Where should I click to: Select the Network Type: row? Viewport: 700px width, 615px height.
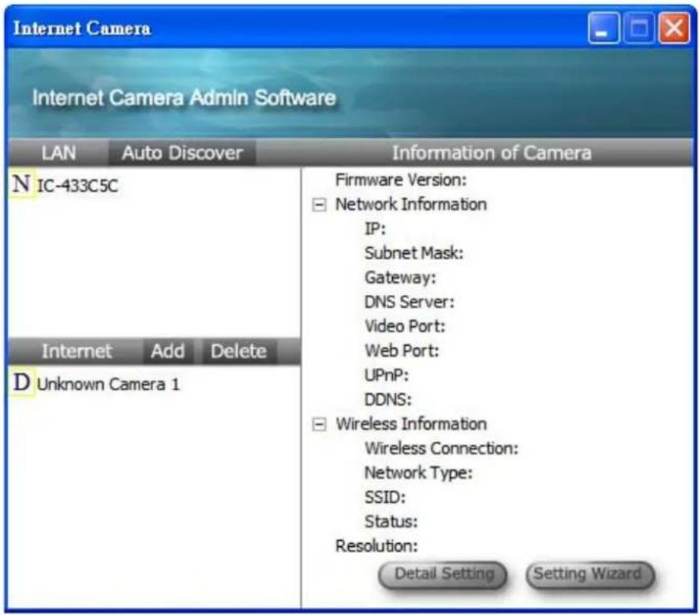click(x=418, y=473)
